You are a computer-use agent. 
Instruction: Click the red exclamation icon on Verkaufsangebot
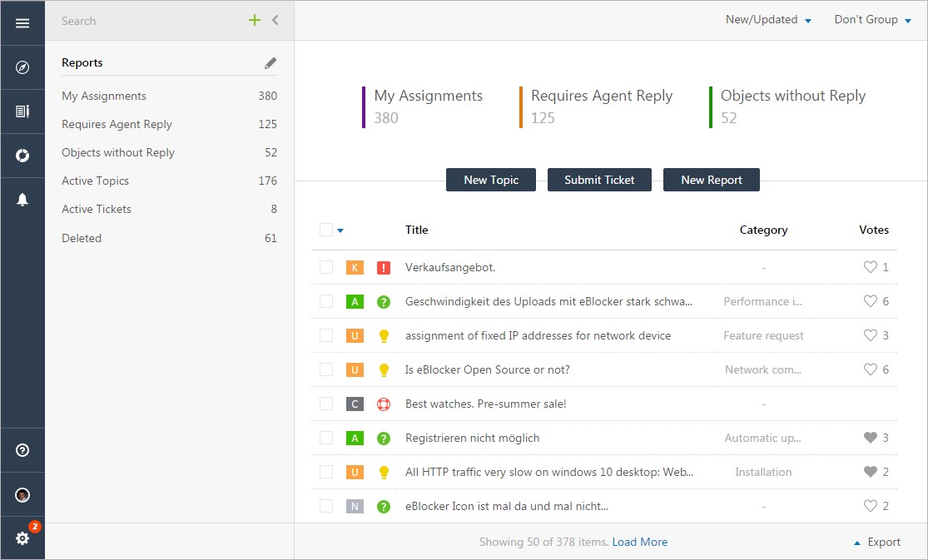click(x=382, y=267)
